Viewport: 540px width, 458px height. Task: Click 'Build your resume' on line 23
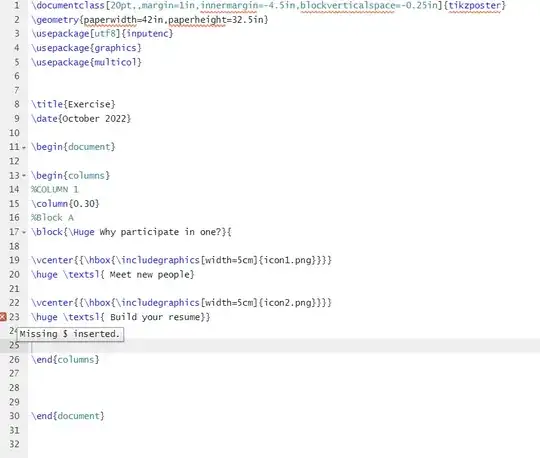(155, 317)
